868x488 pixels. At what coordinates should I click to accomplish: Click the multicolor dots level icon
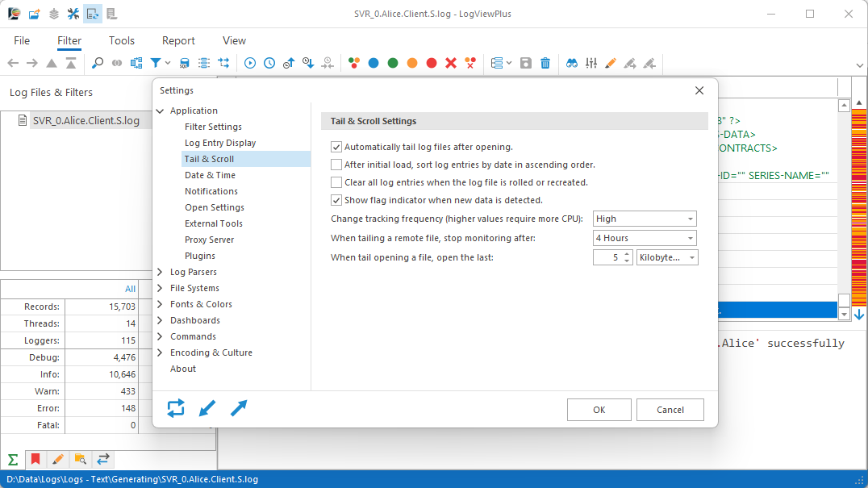[x=354, y=63]
